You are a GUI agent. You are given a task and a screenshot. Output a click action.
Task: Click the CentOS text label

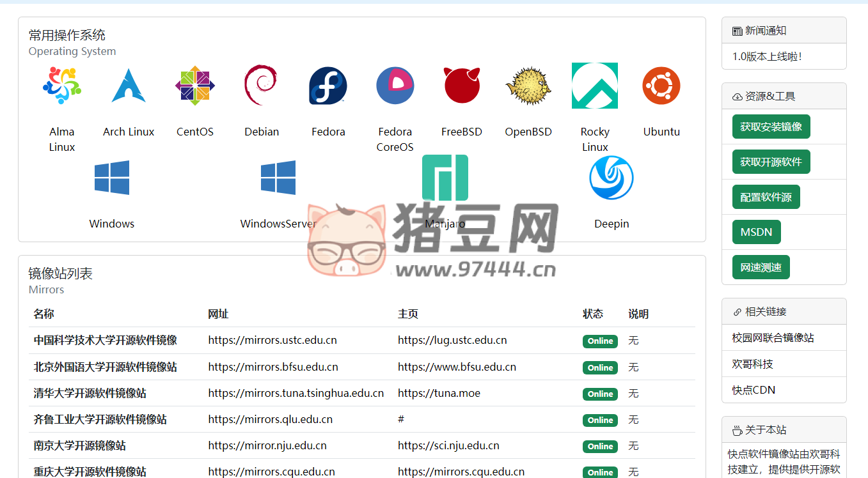[x=195, y=132]
